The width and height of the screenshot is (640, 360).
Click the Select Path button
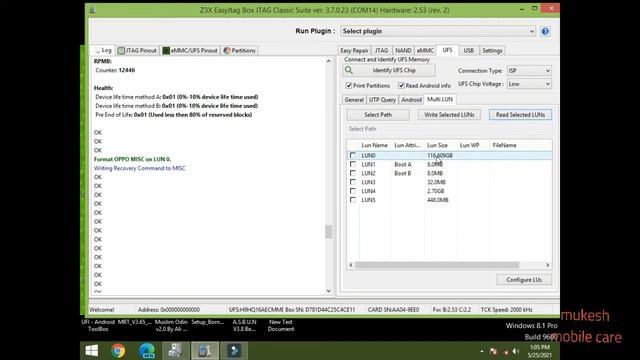tap(378, 115)
